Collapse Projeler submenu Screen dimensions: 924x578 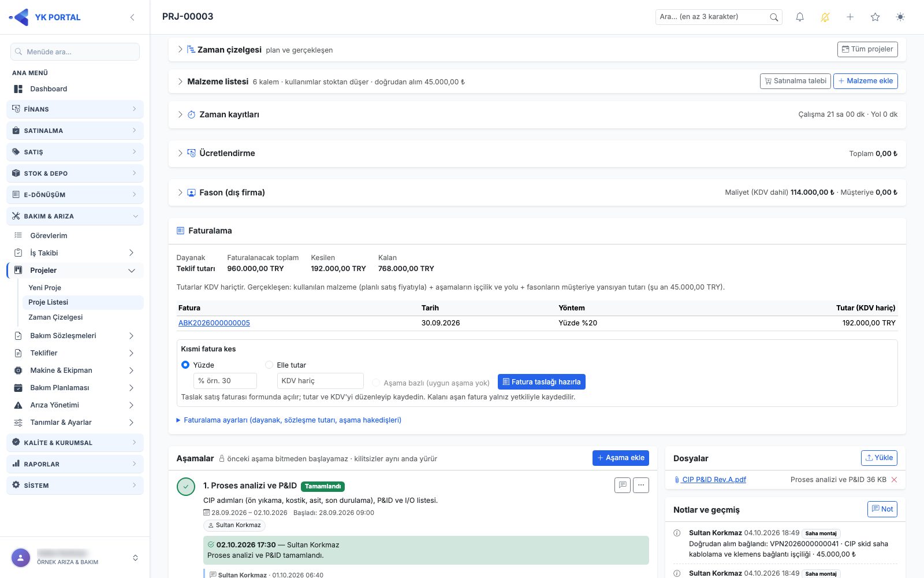tap(132, 271)
